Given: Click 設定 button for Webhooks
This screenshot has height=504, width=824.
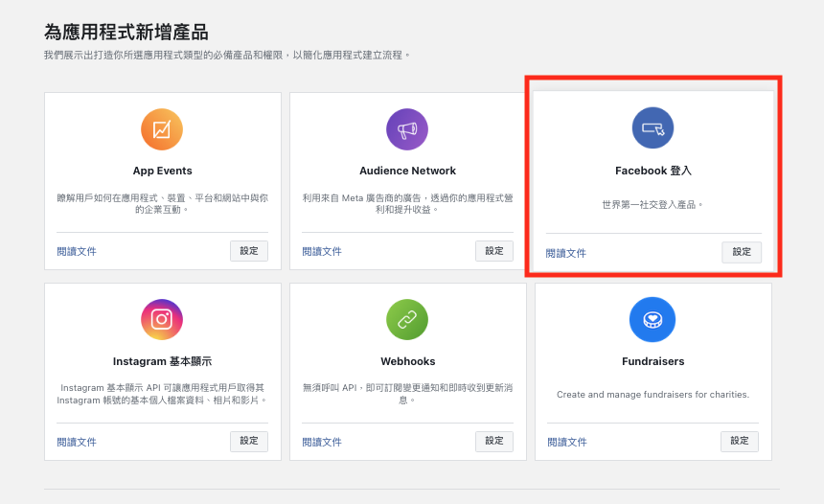Looking at the screenshot, I should pyautogui.click(x=494, y=442).
